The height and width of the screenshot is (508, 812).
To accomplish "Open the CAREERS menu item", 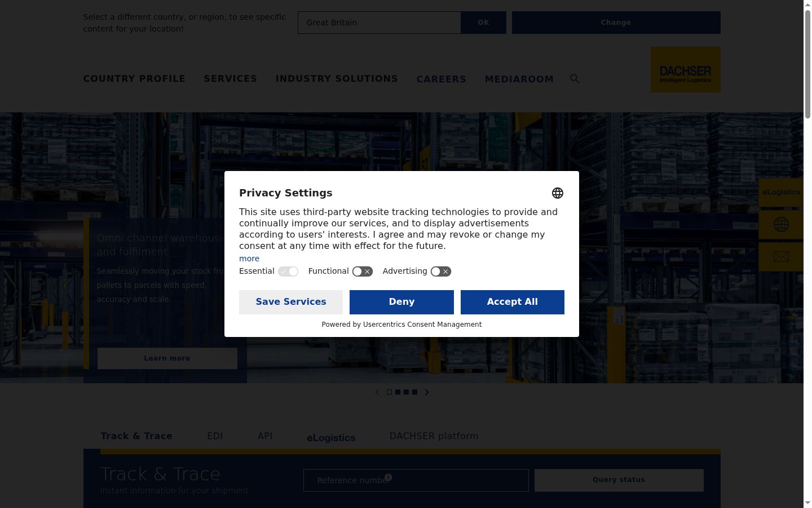I will tap(442, 79).
